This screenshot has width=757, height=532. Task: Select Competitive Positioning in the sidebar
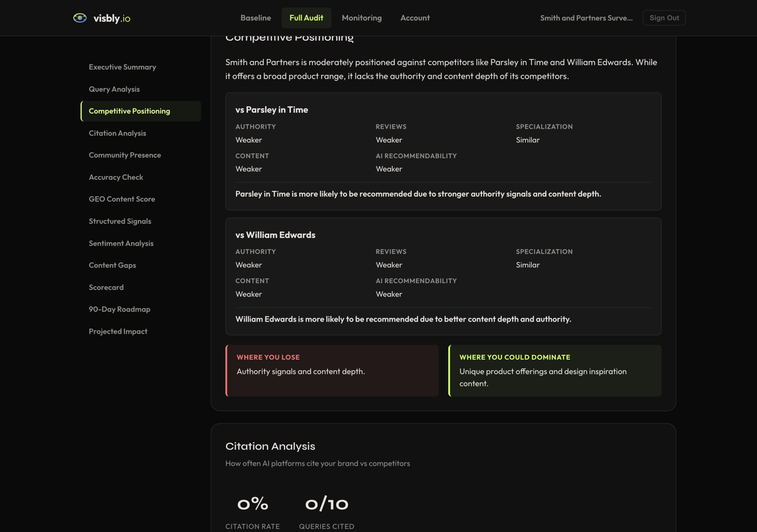pyautogui.click(x=129, y=111)
